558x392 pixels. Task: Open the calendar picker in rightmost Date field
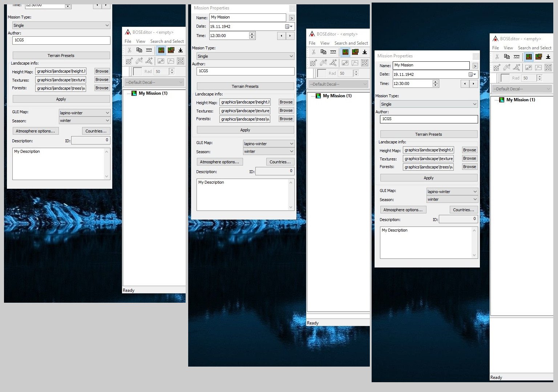pyautogui.click(x=472, y=74)
